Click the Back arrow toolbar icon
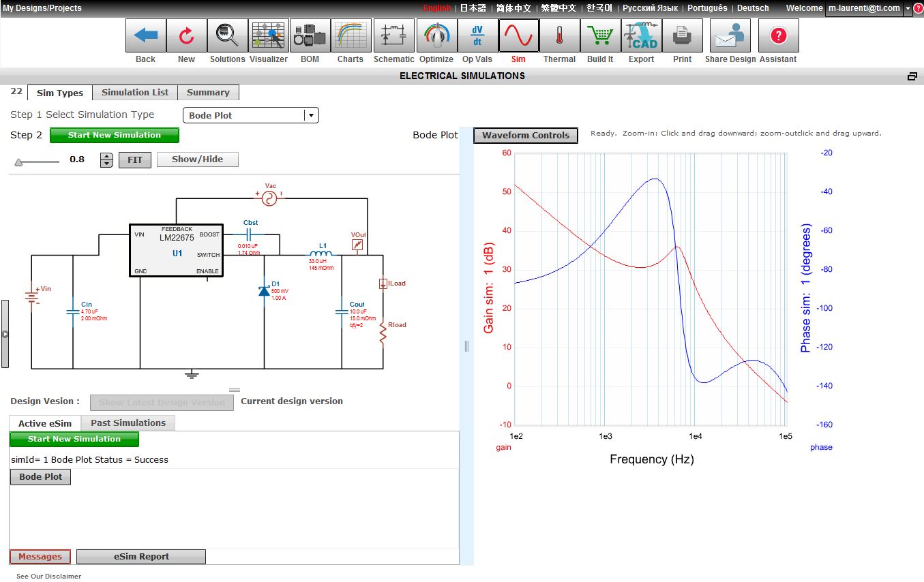 pyautogui.click(x=145, y=35)
